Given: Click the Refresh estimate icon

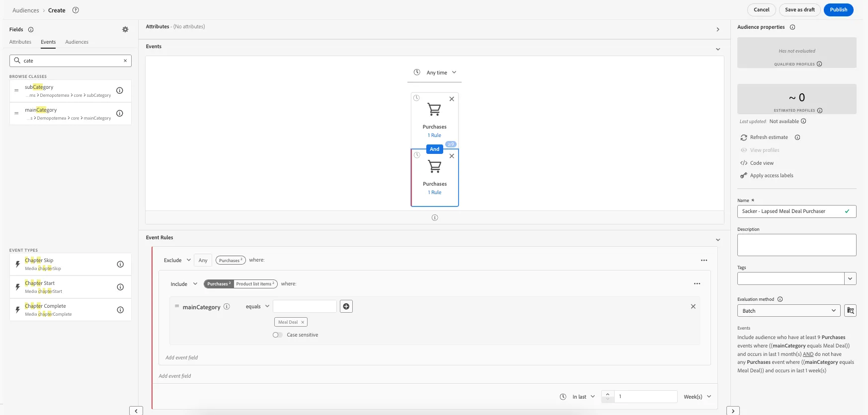Looking at the screenshot, I should click(x=744, y=138).
